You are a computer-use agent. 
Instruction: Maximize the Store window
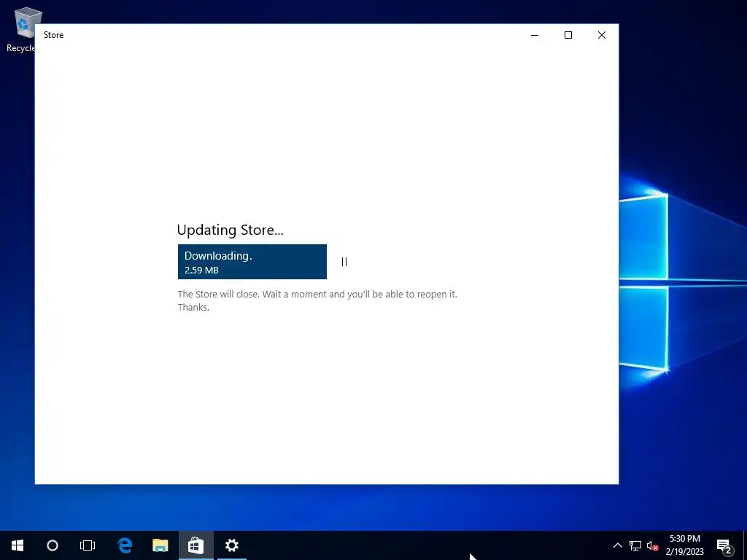(568, 35)
